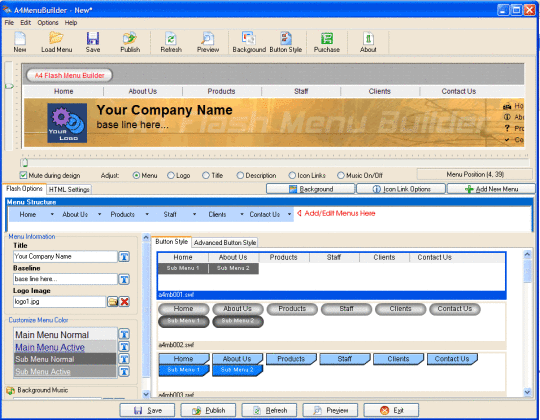Select the Title adjust radio button

206,176
